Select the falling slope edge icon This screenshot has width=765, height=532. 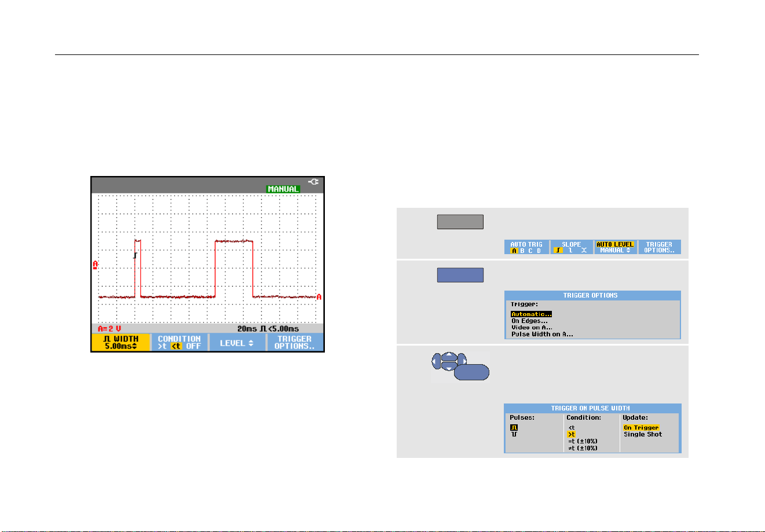click(x=570, y=250)
